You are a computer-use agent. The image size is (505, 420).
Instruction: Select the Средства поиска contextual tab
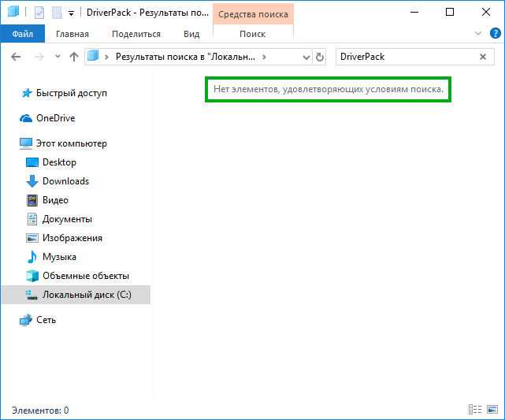(253, 14)
